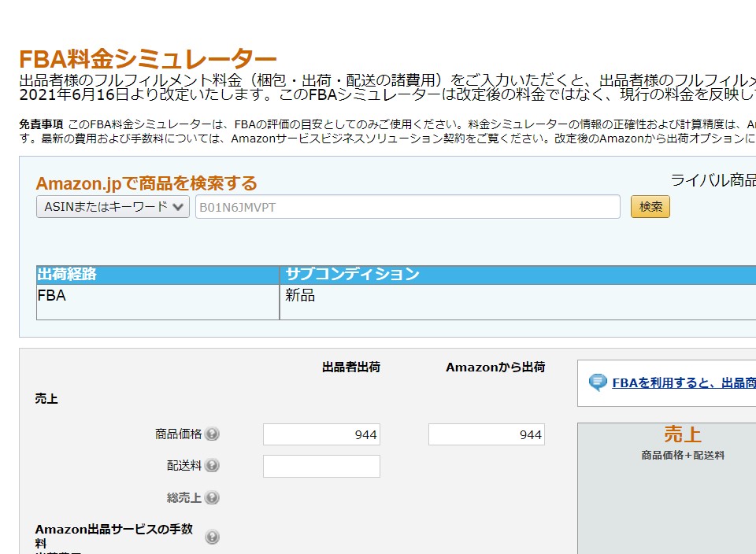
Task: Click the 商品価格+配送料 caption
Action: click(683, 456)
